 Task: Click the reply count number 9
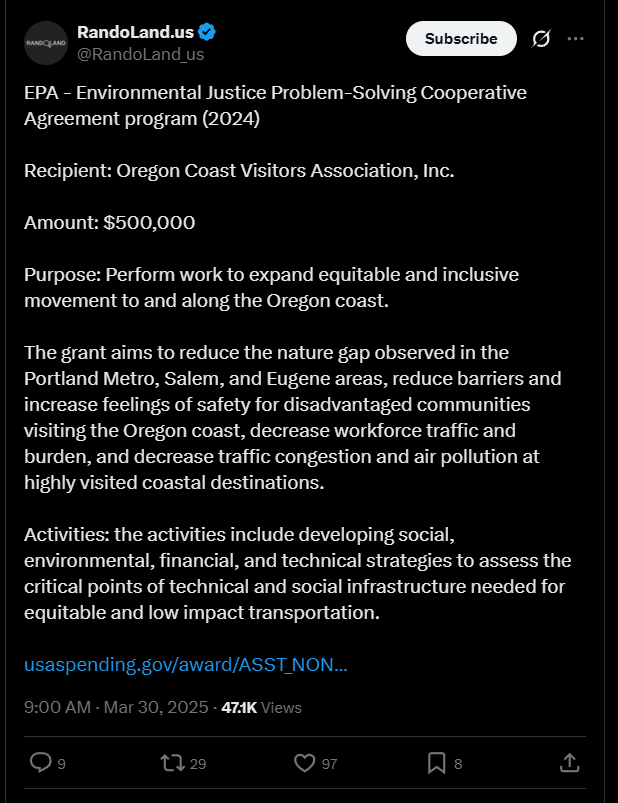(62, 764)
